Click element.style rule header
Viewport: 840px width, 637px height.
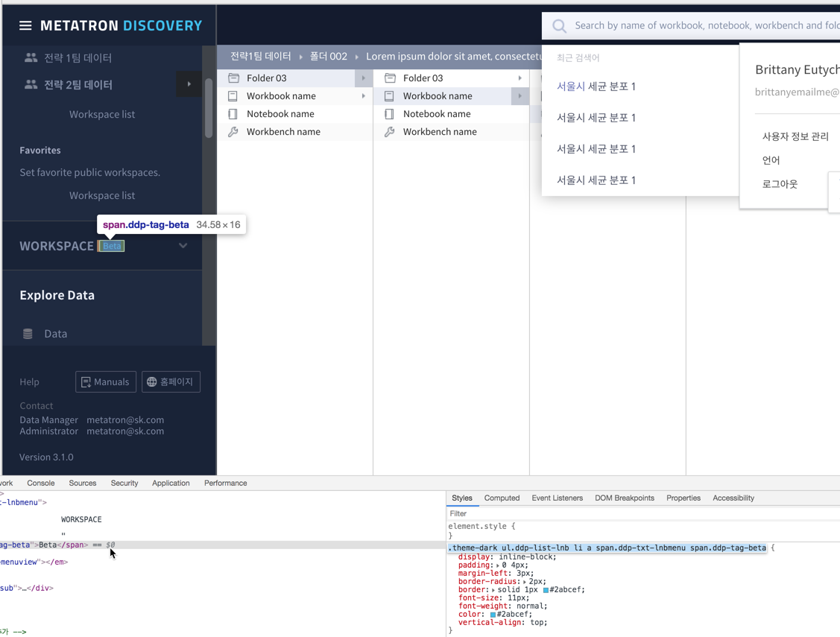[x=481, y=526]
